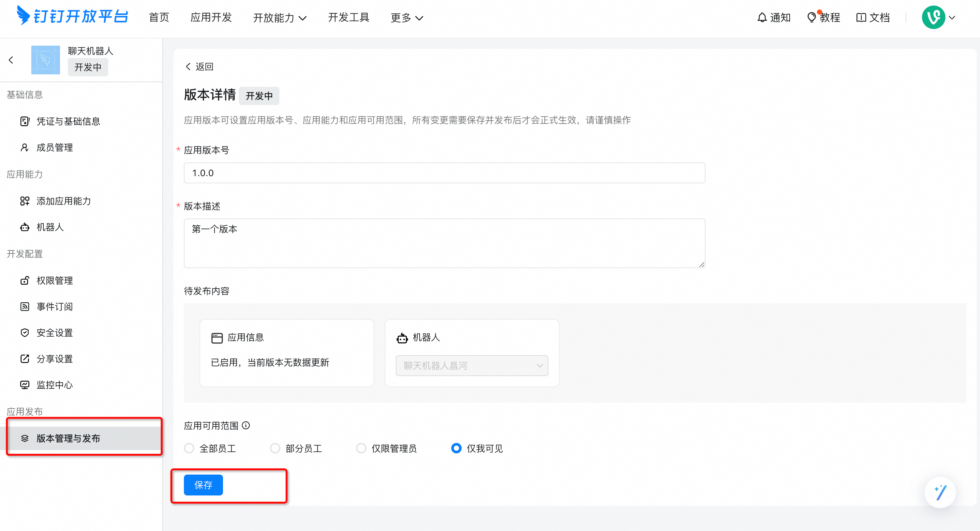Viewport: 980px width, 531px height.
Task: Click the 版本描述 textarea resize handle
Action: point(702,264)
